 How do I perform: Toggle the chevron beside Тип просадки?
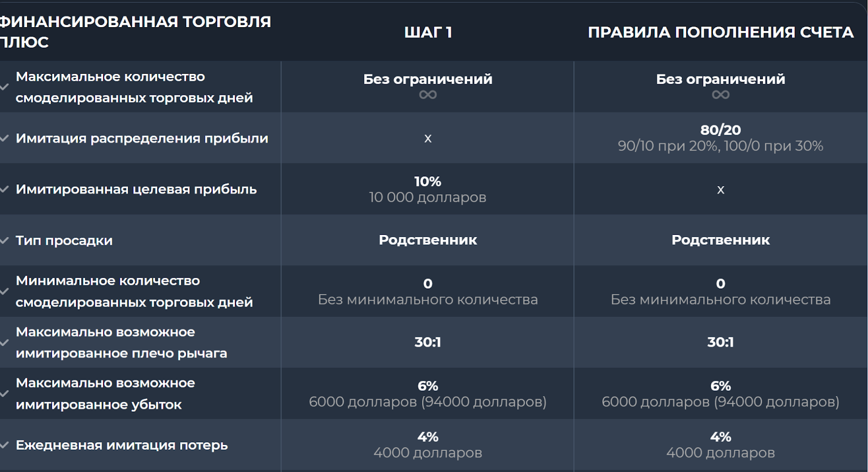[x=4, y=240]
